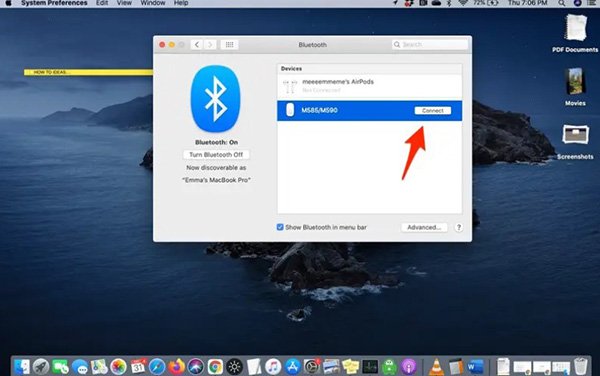Screen dimensions: 600x376
Task: Open the Edit menu
Action: click(x=102, y=3)
